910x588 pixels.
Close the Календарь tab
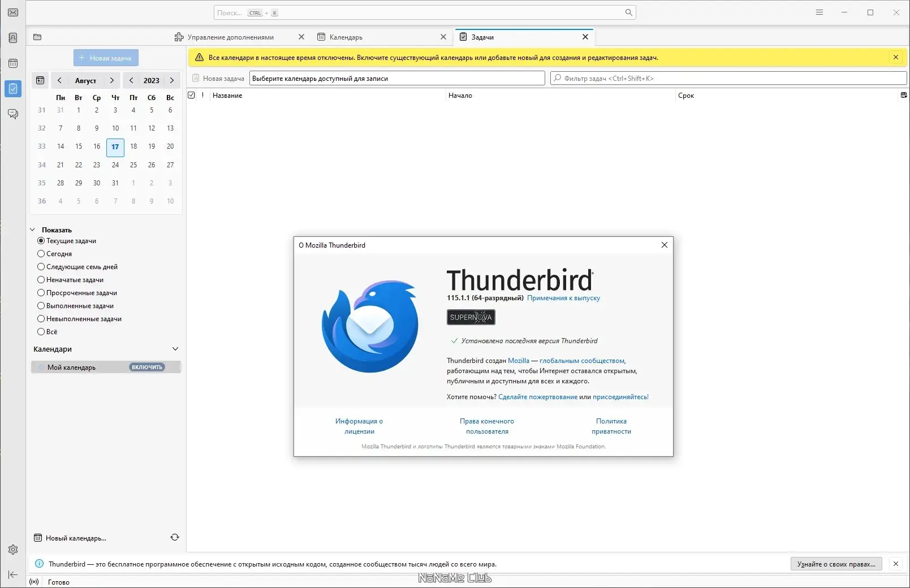pos(443,37)
